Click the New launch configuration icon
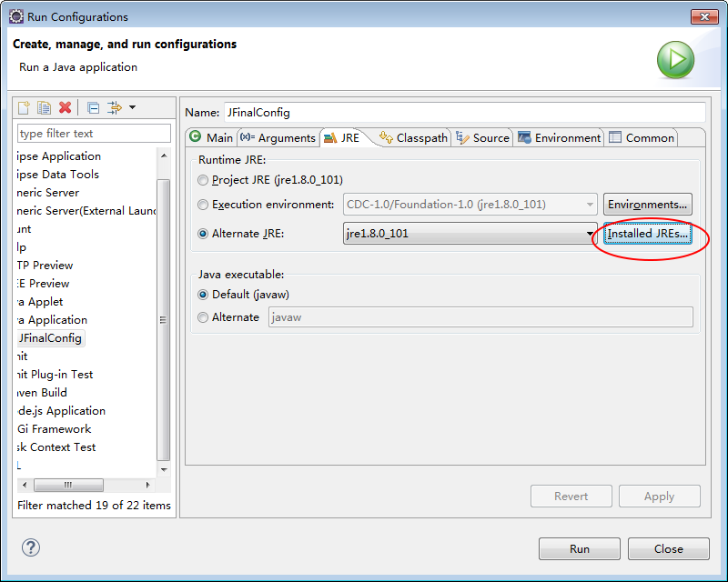 coord(24,107)
